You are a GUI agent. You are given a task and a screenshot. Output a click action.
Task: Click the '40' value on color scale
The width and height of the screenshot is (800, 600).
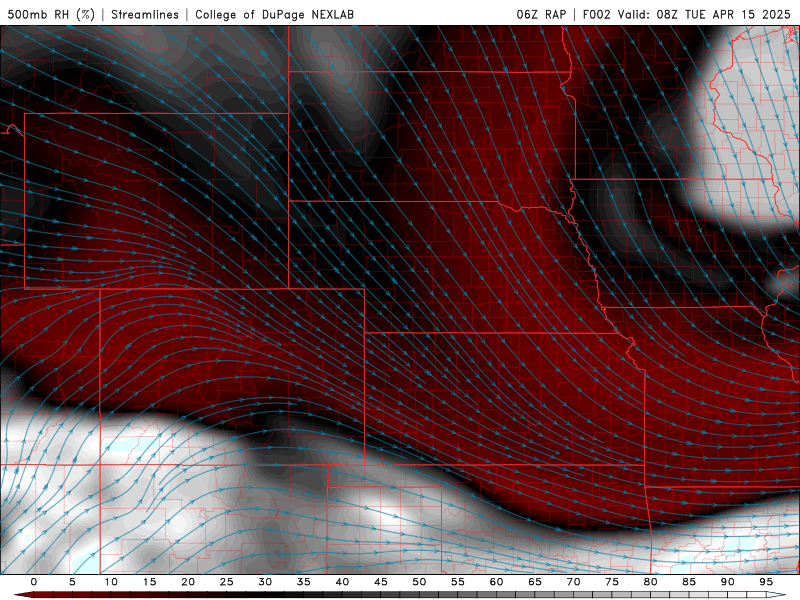(342, 582)
